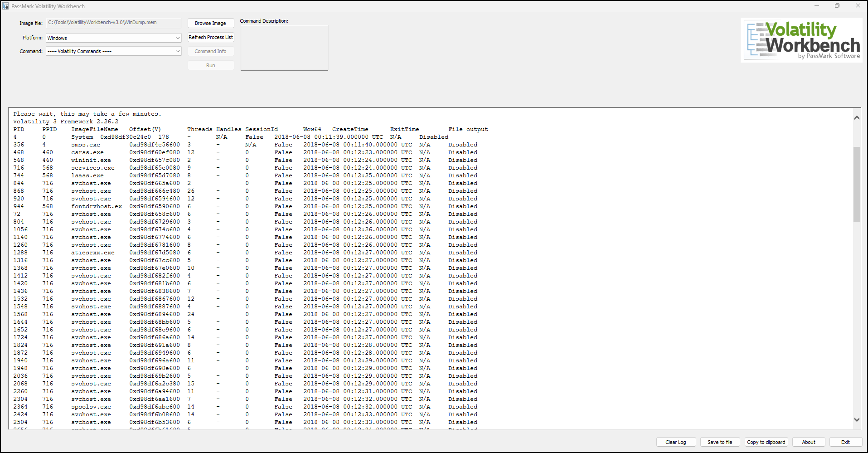Viewport: 868px width, 453px height.
Task: Click the ImageFileName column header
Action: point(95,129)
